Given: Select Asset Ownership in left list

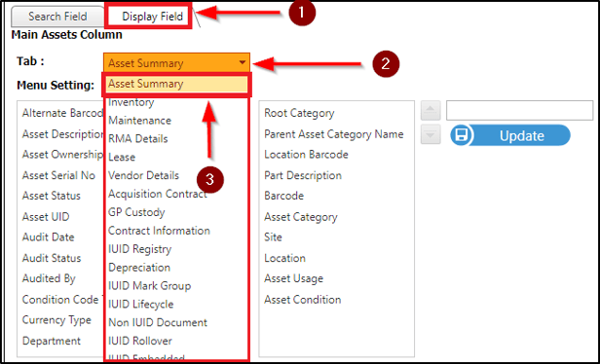Looking at the screenshot, I should point(62,155).
